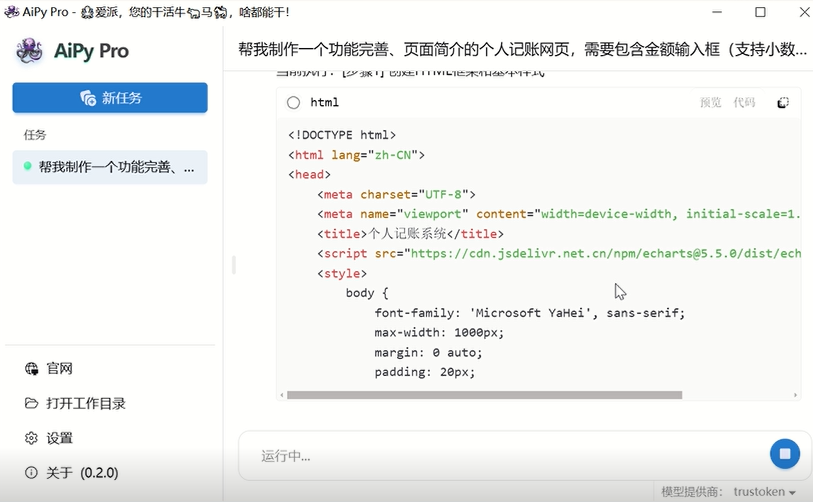
Task: Click the <!DOCTYPE html> code line
Action: pos(342,135)
